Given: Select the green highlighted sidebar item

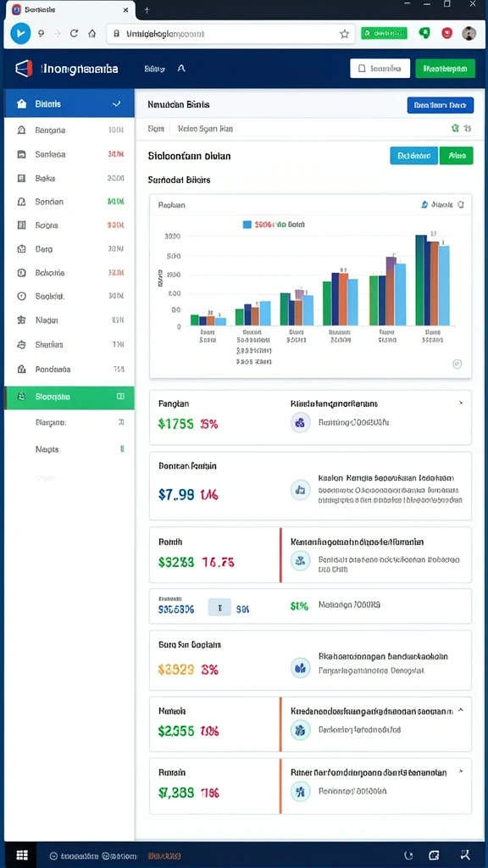Looking at the screenshot, I should click(69, 397).
